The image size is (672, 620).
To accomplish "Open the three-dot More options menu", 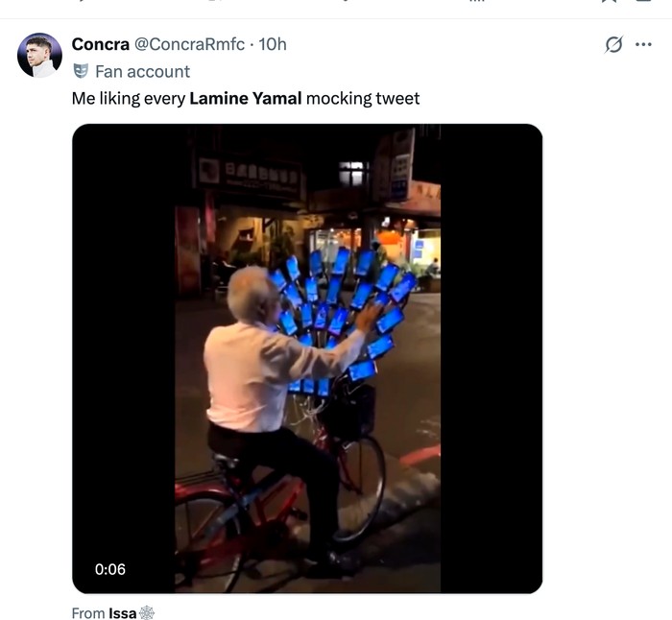I will pos(644,44).
